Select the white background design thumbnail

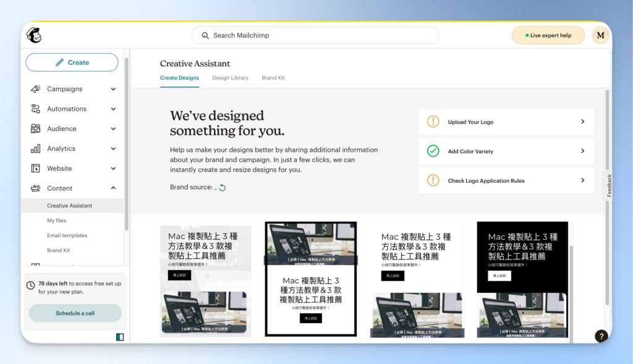click(417, 281)
